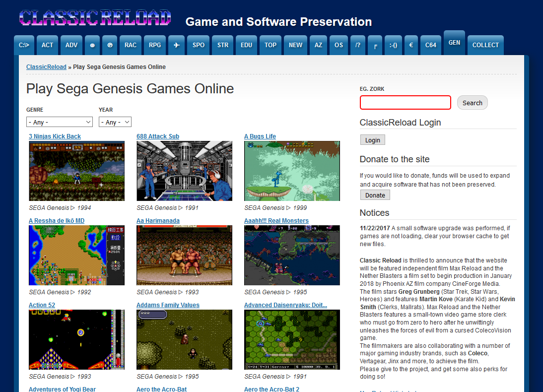Open the Year dropdown set to Any
Image resolution: width=543 pixels, height=392 pixels.
[115, 122]
